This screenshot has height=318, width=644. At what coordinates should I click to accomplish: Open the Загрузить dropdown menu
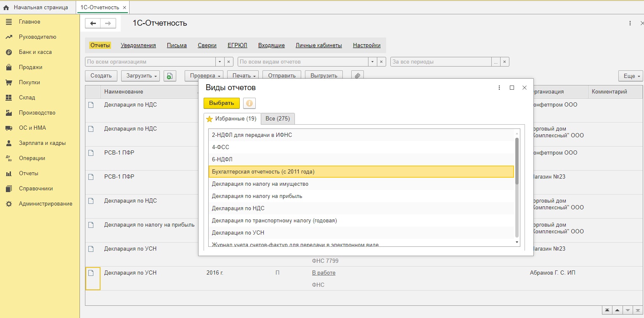point(140,76)
